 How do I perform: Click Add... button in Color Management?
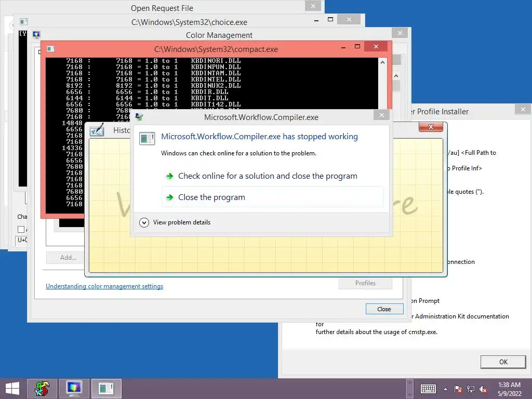click(65, 258)
